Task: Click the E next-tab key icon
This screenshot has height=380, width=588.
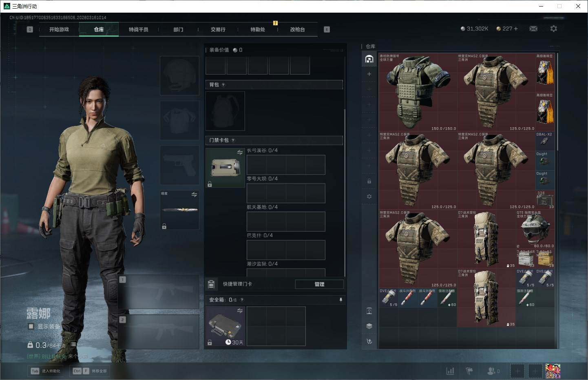Action: (327, 29)
